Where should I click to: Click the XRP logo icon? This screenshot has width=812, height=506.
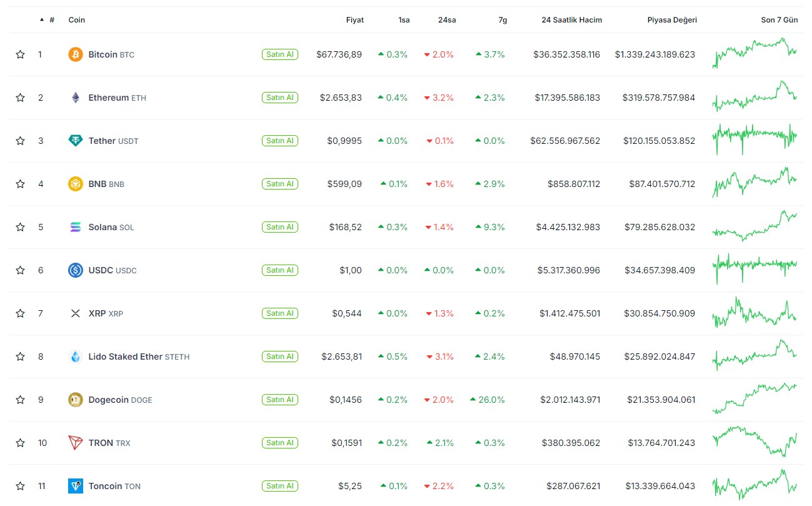75,313
